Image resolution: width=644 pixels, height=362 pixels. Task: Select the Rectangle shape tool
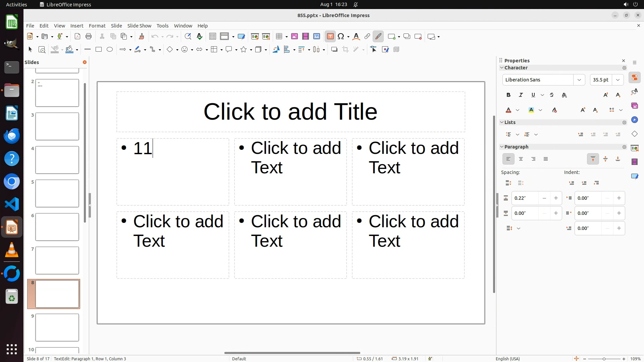click(99, 50)
